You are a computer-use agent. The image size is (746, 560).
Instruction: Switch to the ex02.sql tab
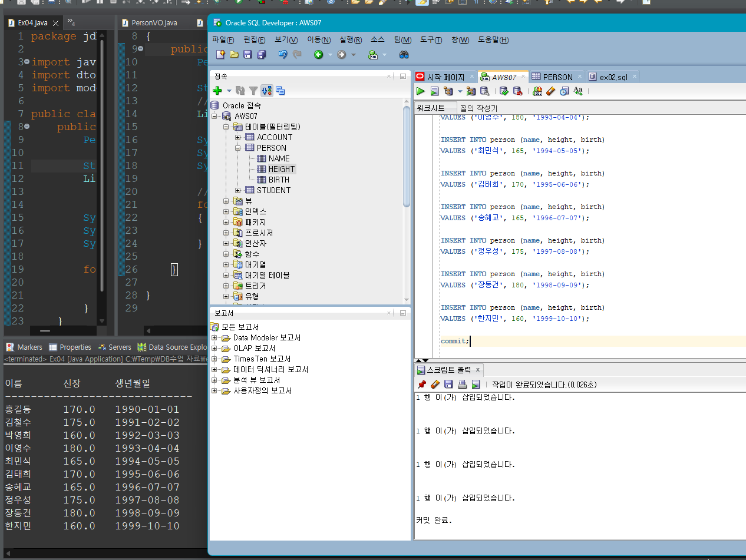tap(613, 77)
